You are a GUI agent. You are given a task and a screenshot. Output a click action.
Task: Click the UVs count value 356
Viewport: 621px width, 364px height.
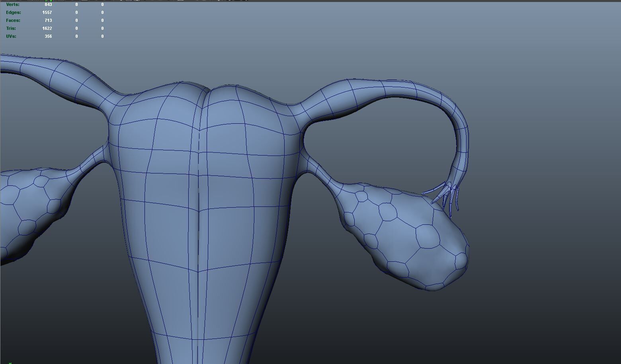[x=48, y=36]
